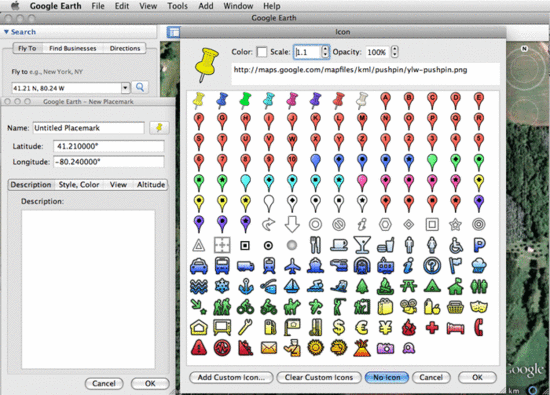Screen dimensions: 550x395
Task: Pick the green campground tent icon
Action: coord(432,287)
